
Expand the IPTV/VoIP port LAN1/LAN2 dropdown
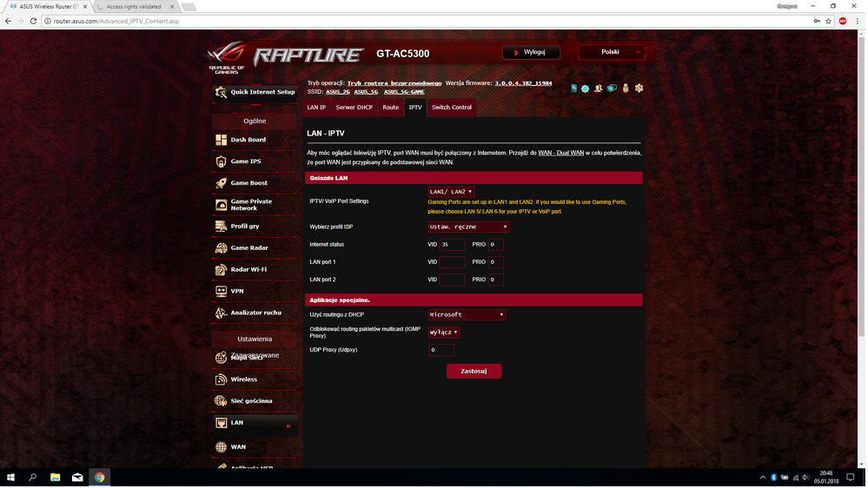pyautogui.click(x=451, y=192)
